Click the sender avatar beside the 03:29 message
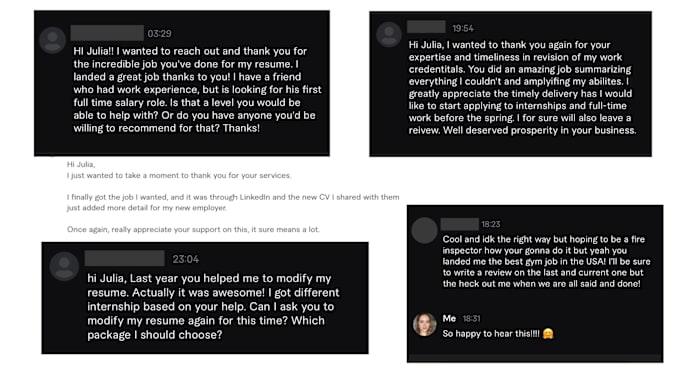The width and height of the screenshot is (680, 383). tap(52, 40)
